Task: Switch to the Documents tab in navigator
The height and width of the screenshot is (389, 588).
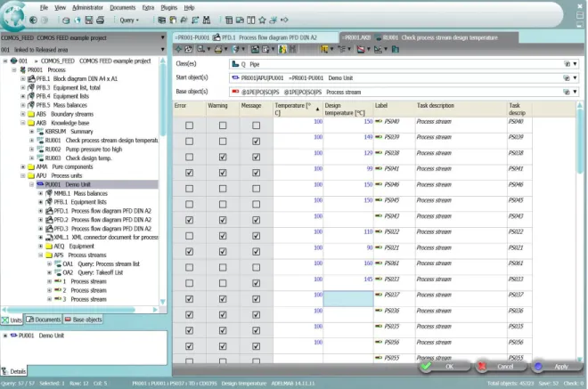Action: point(44,320)
